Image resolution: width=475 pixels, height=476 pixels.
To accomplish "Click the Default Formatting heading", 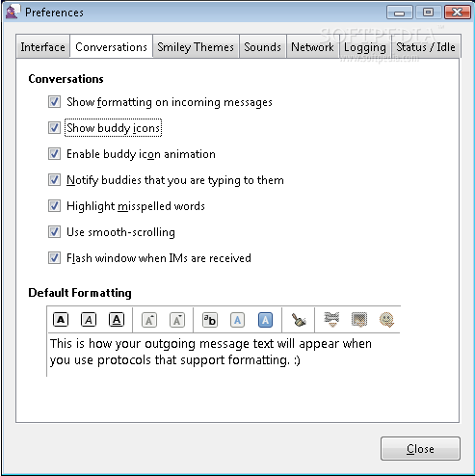I will (80, 293).
